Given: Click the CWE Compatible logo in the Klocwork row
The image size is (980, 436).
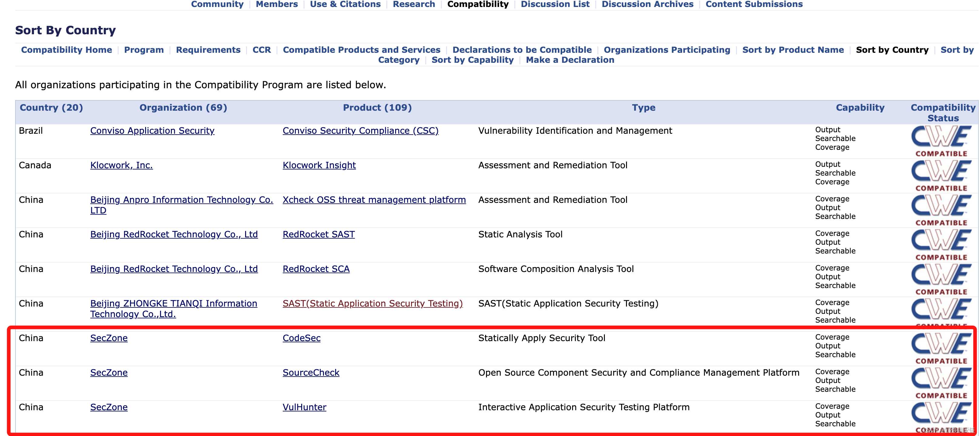Looking at the screenshot, I should tap(941, 176).
